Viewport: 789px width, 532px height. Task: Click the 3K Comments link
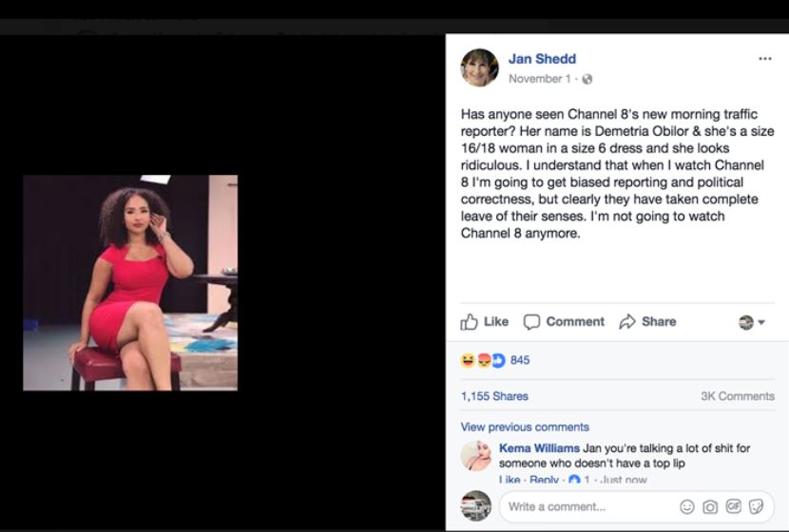click(x=738, y=396)
